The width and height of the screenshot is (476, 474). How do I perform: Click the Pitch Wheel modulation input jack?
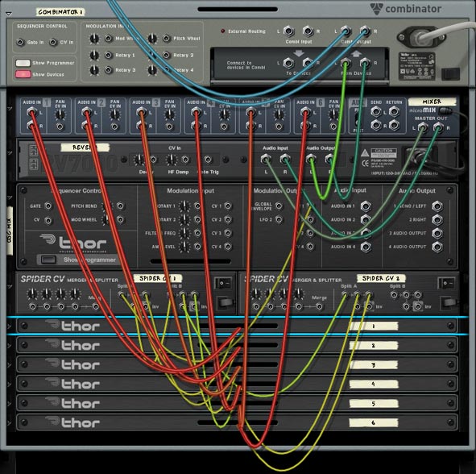167,39
